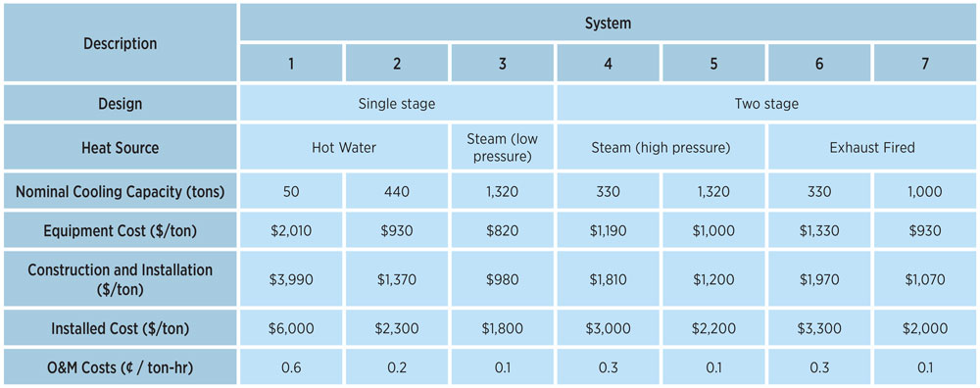980x388 pixels.
Task: Select the $1,970 construction cost cell
Action: click(819, 278)
